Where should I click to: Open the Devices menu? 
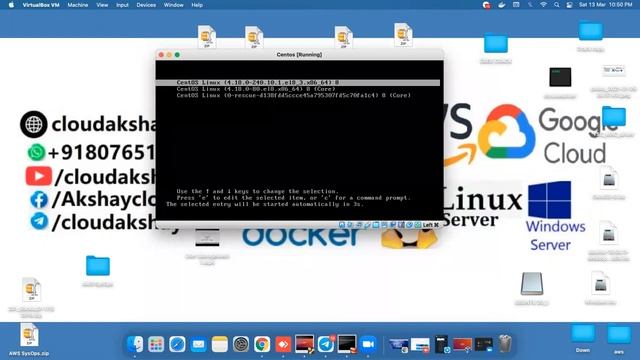[x=146, y=5]
